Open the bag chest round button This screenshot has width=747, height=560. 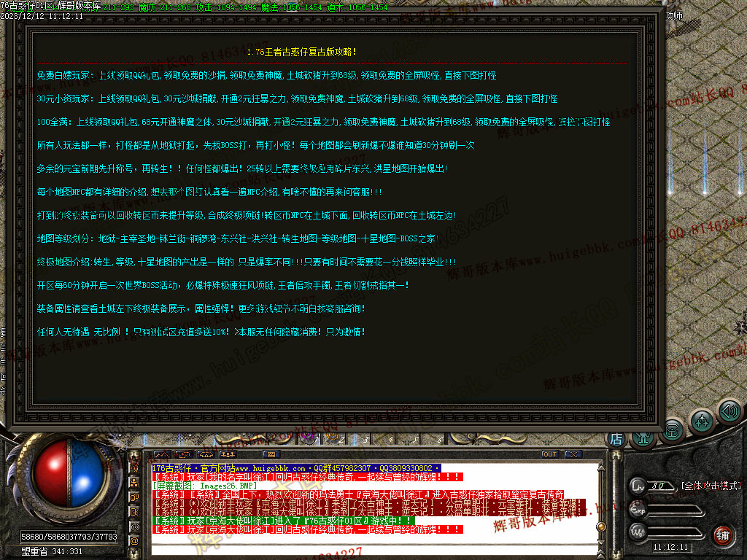(x=672, y=430)
